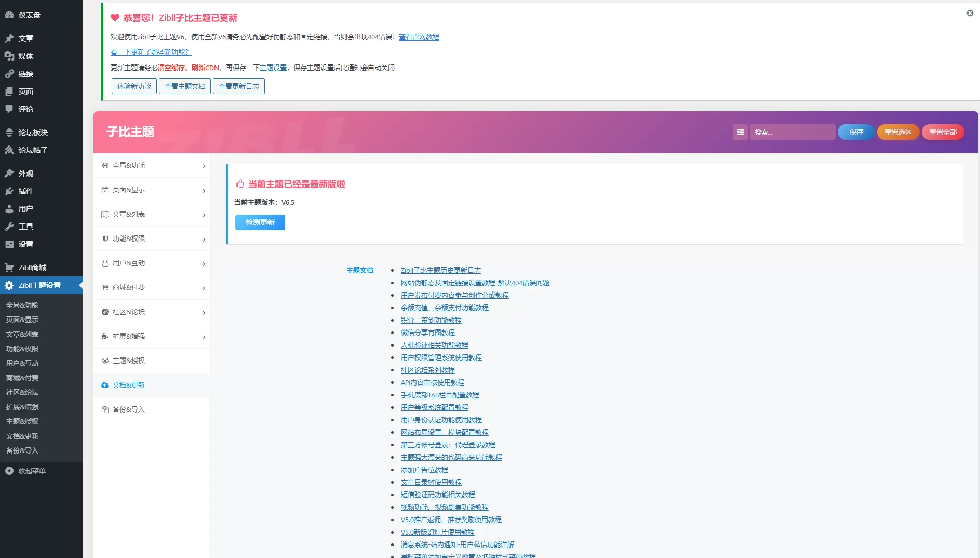Expand the 社区&论坛 panel arrow

coord(204,313)
